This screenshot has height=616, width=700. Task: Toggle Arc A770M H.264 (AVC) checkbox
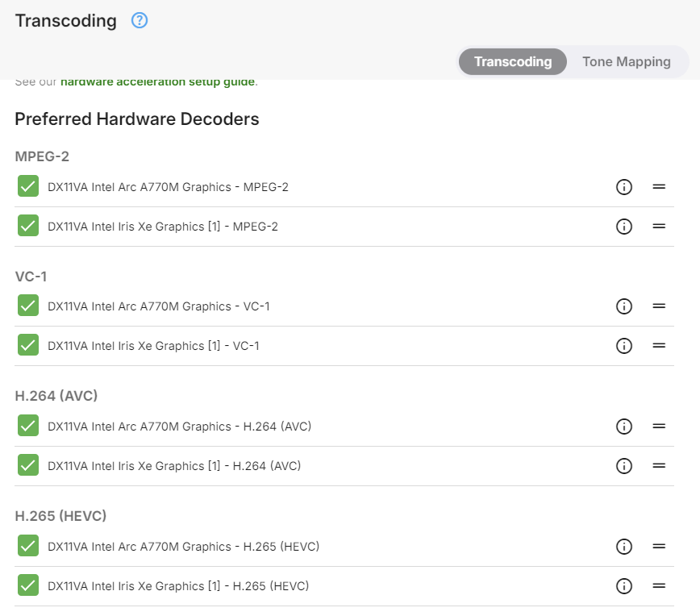pyautogui.click(x=28, y=426)
